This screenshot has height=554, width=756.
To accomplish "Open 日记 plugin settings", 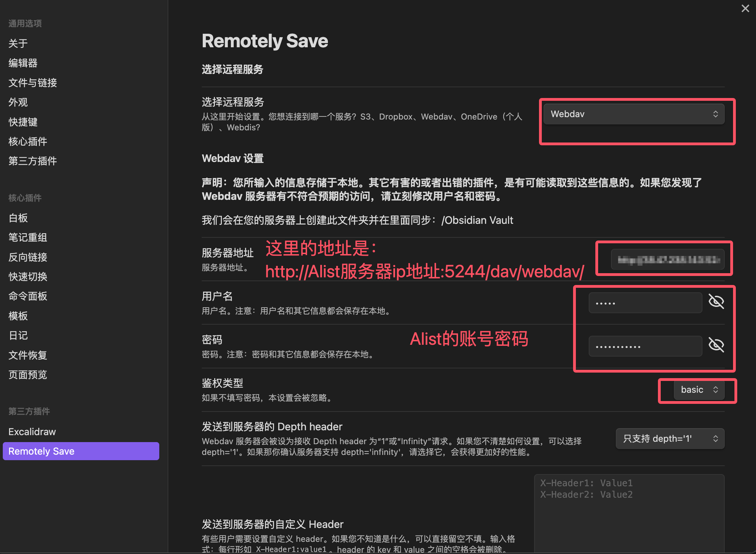I will [x=81, y=335].
